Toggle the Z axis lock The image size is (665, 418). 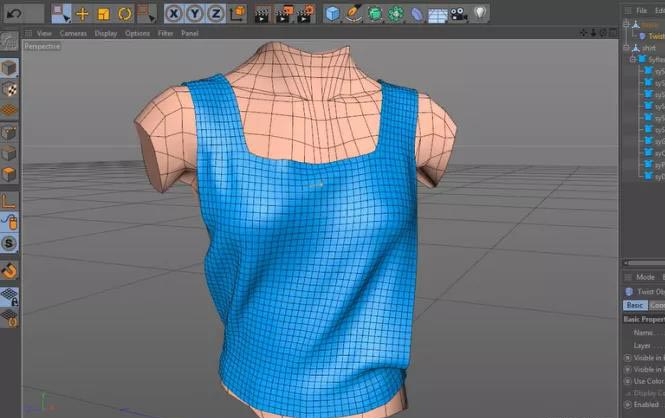point(215,14)
